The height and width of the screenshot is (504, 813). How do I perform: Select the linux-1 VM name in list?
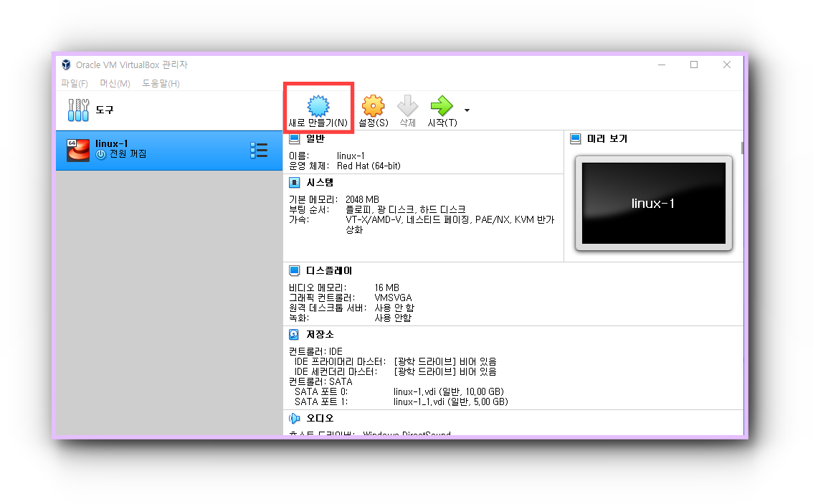click(x=111, y=143)
